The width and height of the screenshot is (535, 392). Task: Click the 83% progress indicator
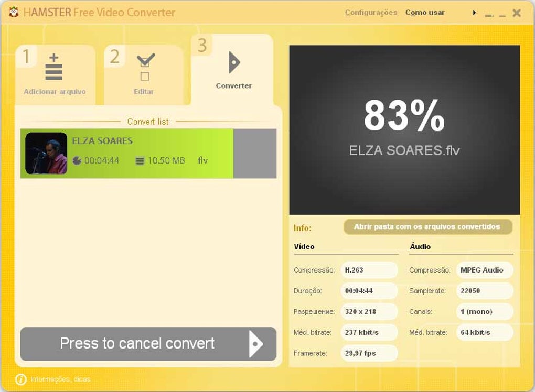coord(404,115)
